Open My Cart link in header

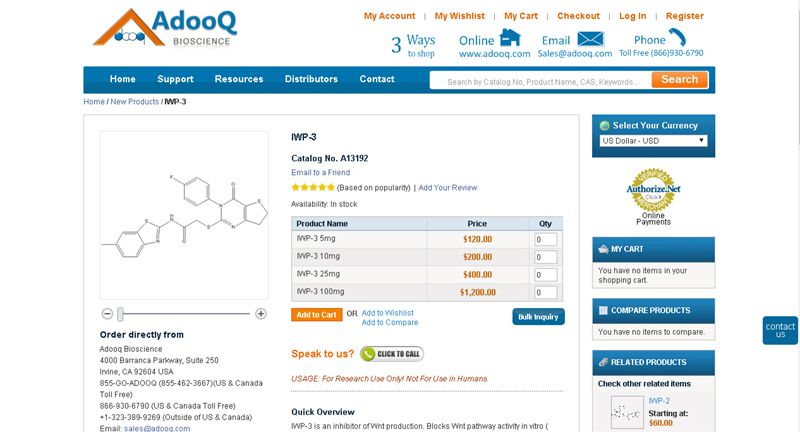(x=521, y=16)
